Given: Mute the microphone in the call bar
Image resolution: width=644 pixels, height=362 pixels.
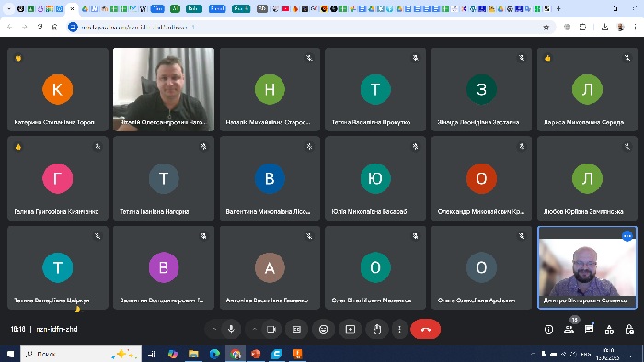Looking at the screenshot, I should 231,329.
